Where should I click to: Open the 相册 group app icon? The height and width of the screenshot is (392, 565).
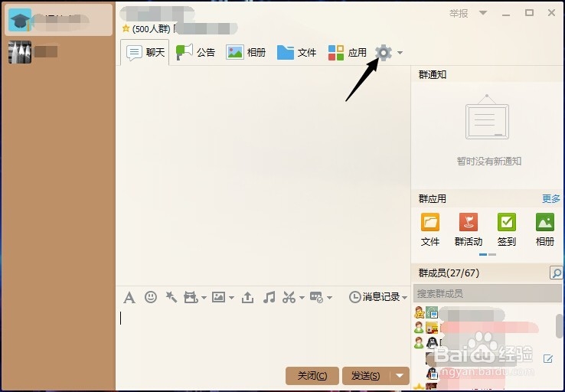pyautogui.click(x=544, y=230)
